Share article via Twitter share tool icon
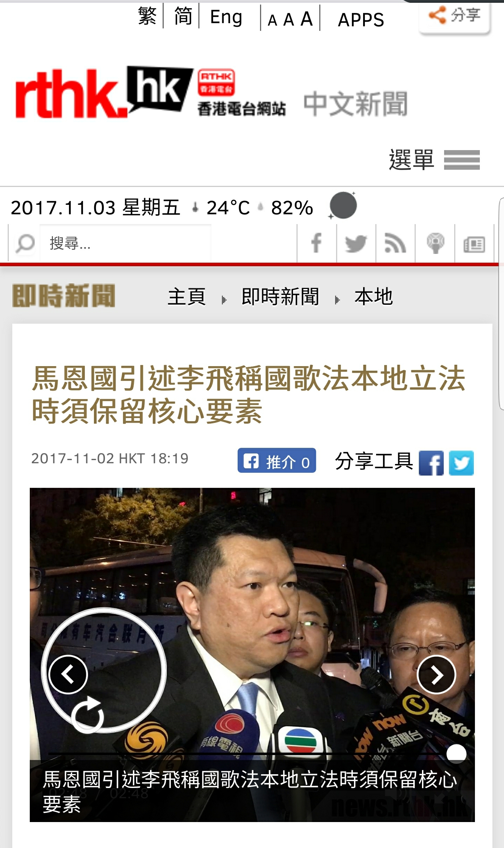 (461, 463)
